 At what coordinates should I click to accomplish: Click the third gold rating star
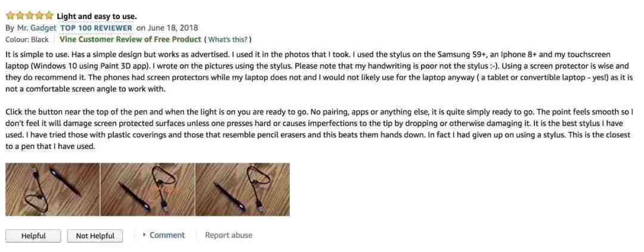30,16
